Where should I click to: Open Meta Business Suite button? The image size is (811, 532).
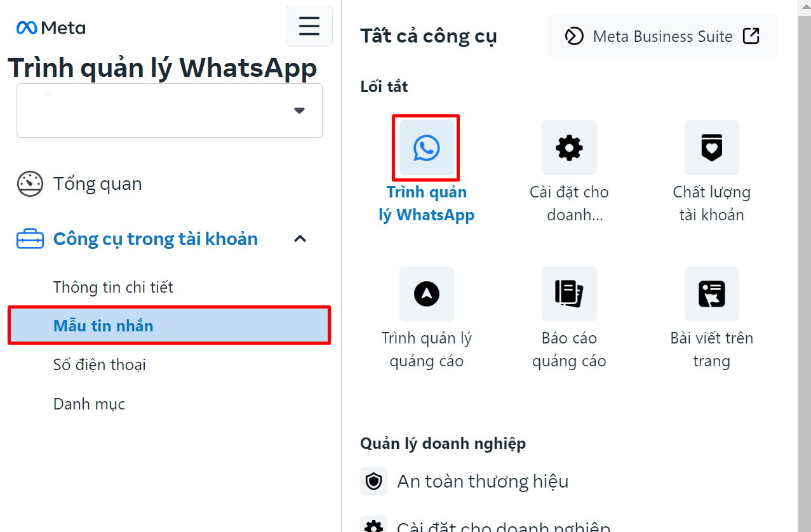662,36
